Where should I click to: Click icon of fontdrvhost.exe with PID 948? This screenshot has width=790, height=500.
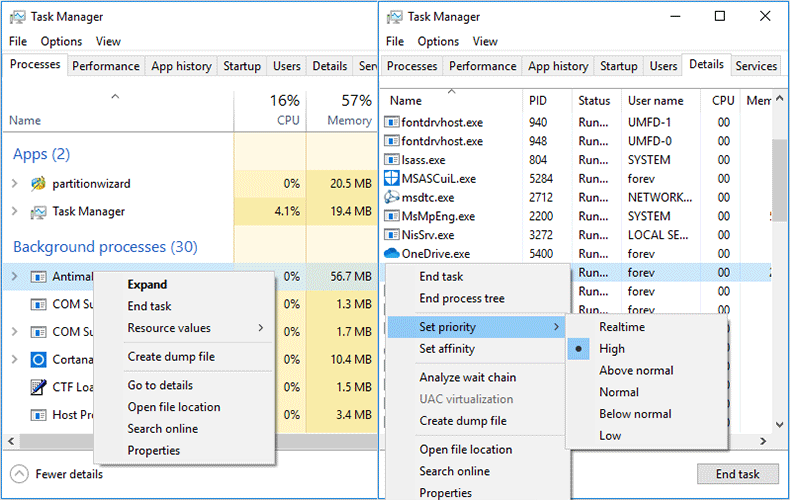pyautogui.click(x=392, y=141)
